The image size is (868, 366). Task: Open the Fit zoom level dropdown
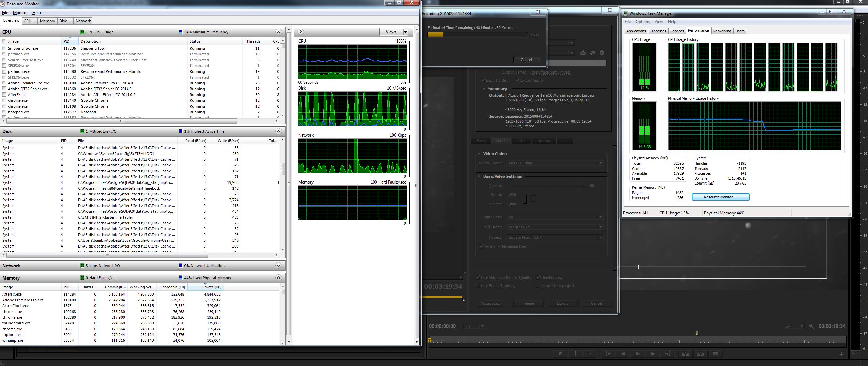(x=475, y=326)
